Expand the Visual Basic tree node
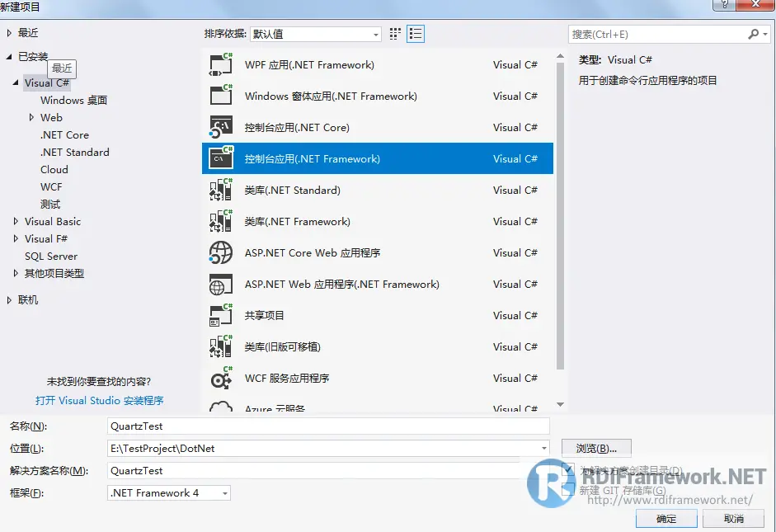Viewport: 776px width, 532px height. 16,221
